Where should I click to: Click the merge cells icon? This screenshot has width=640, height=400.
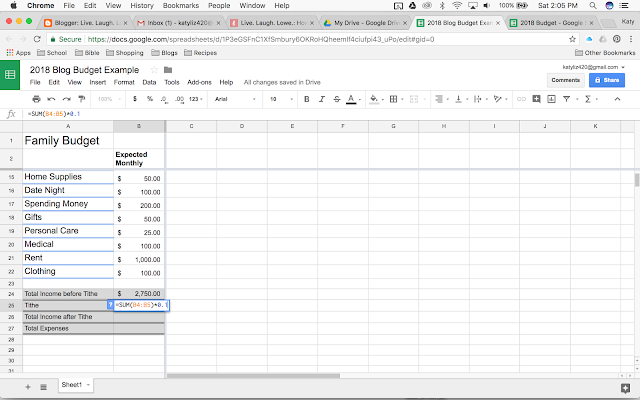(x=414, y=99)
